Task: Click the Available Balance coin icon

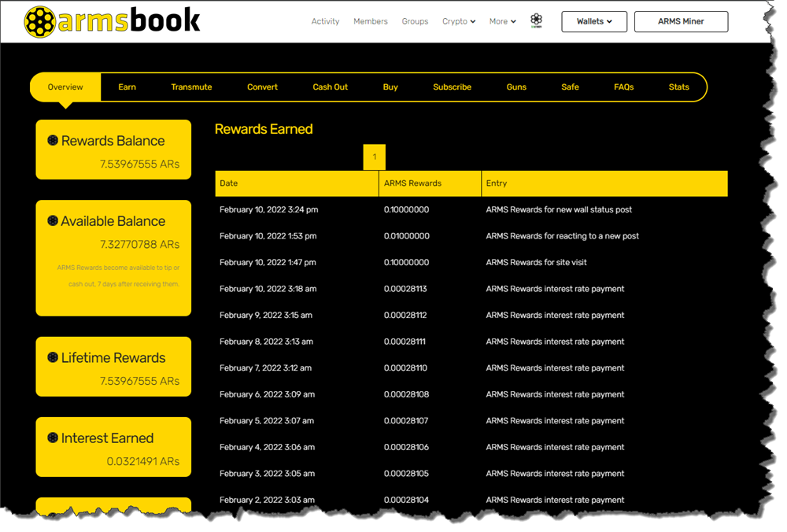Action: [x=53, y=221]
